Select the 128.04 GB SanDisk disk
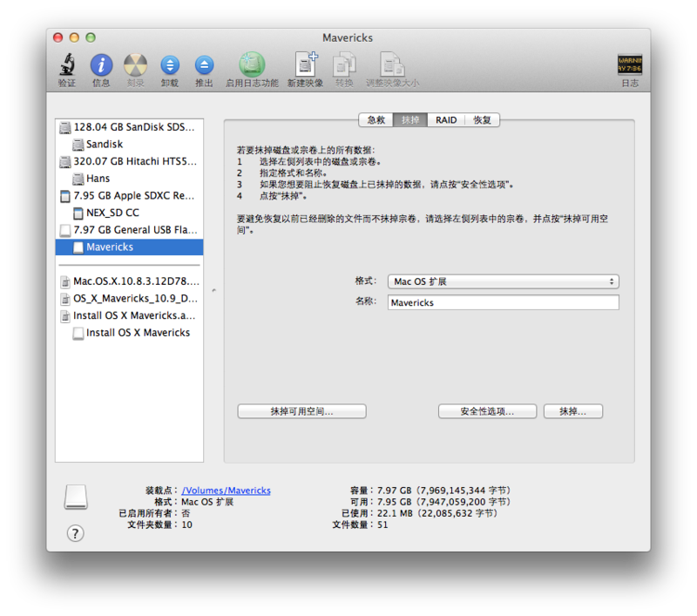Image resolution: width=697 pixels, height=616 pixels. pos(129,127)
